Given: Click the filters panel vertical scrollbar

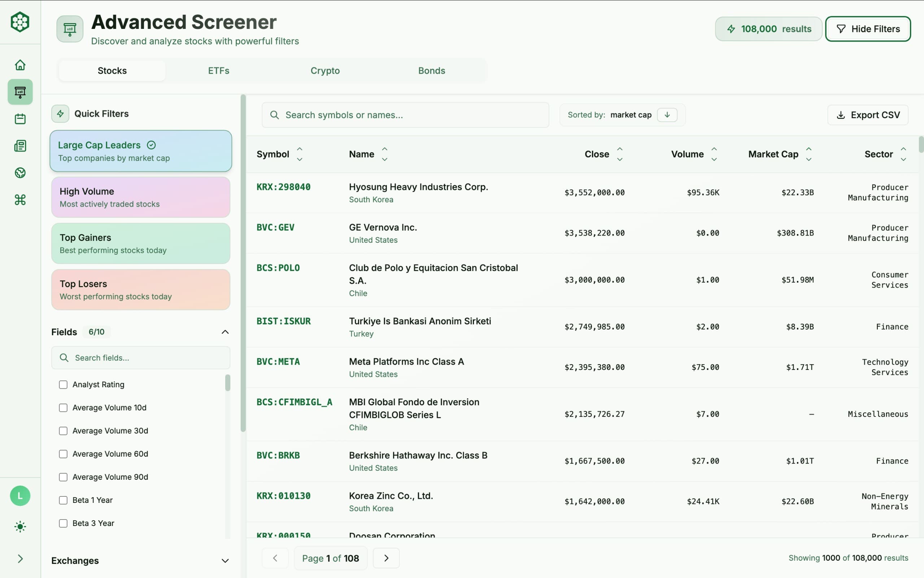Looking at the screenshot, I should (243, 263).
